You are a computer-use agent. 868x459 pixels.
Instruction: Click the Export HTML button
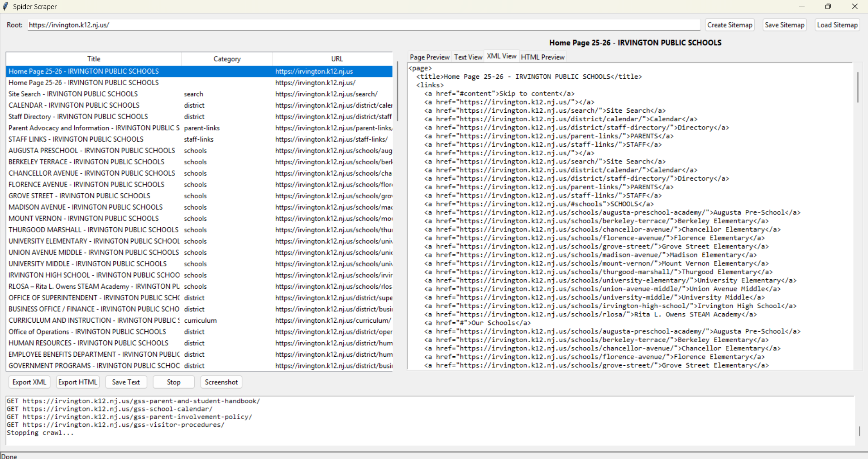click(x=78, y=382)
